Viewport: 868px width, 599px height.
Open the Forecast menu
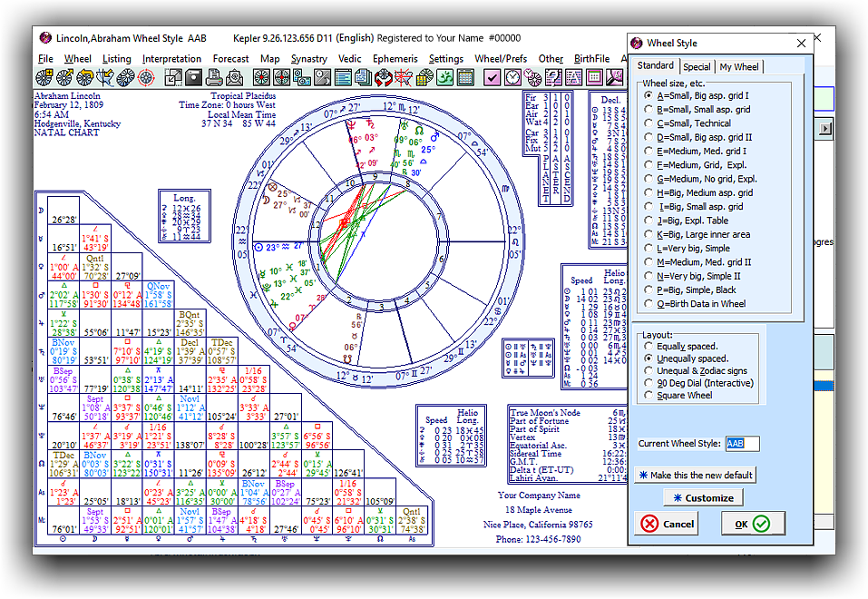pos(230,59)
